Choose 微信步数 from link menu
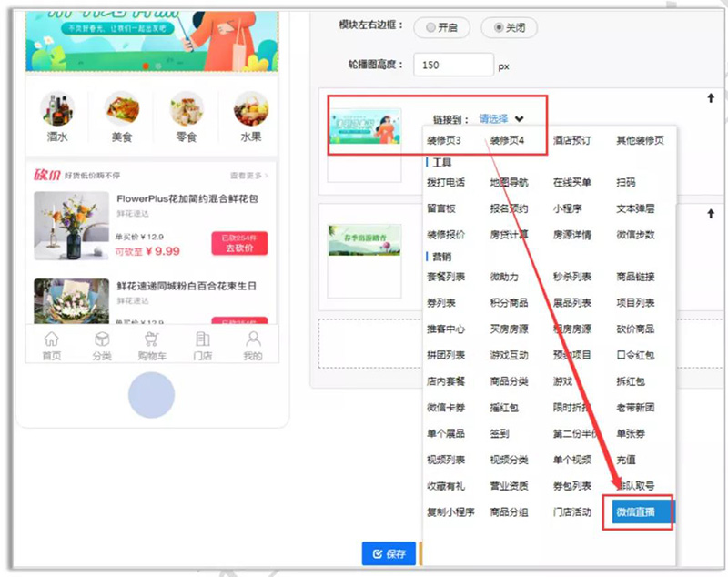Image resolution: width=728 pixels, height=577 pixels. pyautogui.click(x=635, y=235)
